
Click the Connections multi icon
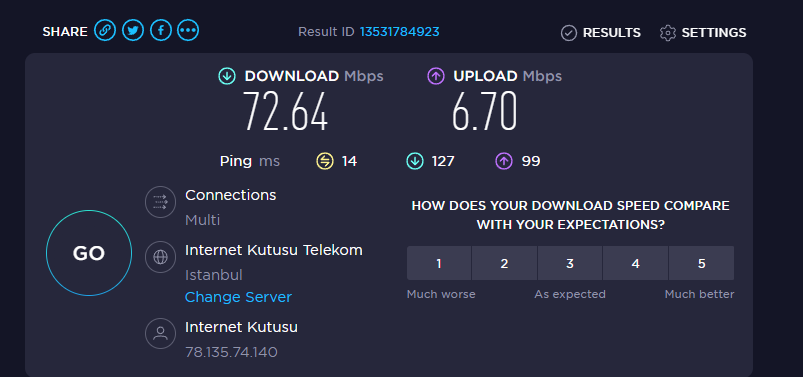coord(160,202)
